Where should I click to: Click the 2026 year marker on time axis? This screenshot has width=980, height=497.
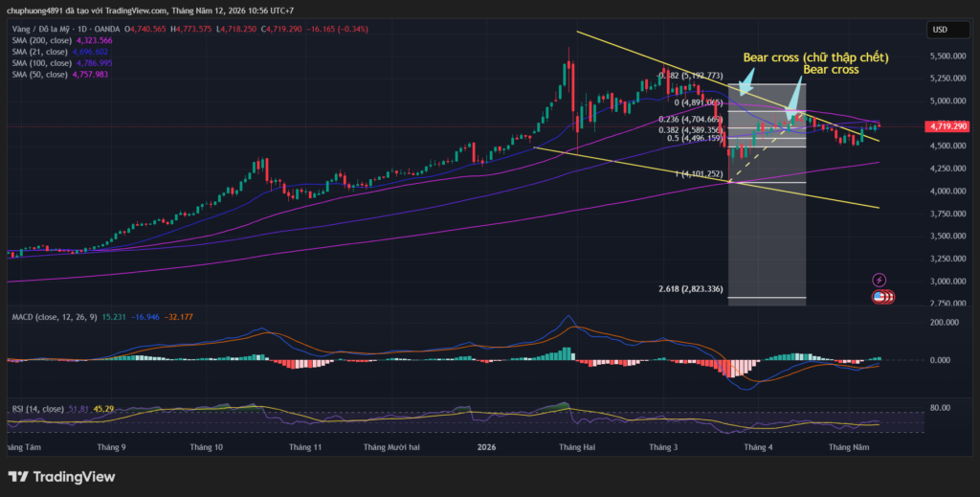tap(486, 447)
